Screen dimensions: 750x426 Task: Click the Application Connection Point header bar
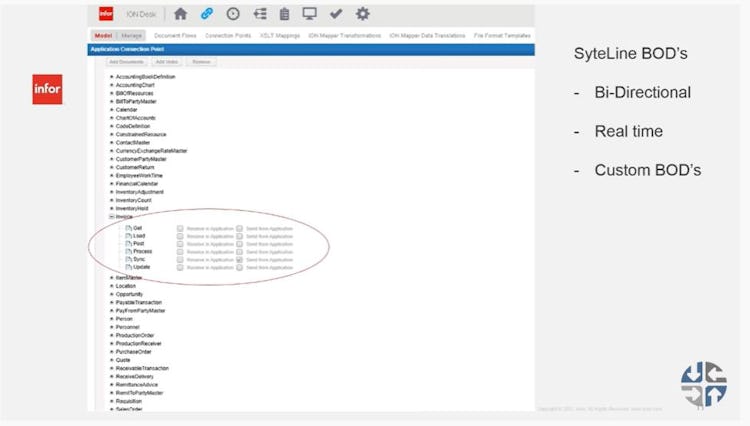[311, 50]
